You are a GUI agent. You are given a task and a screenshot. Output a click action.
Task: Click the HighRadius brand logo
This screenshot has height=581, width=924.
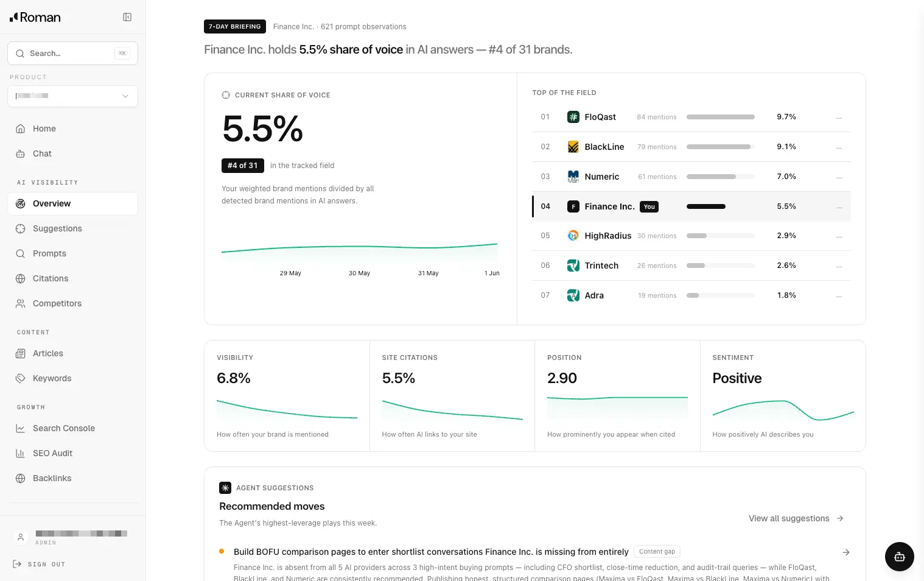[x=573, y=236]
